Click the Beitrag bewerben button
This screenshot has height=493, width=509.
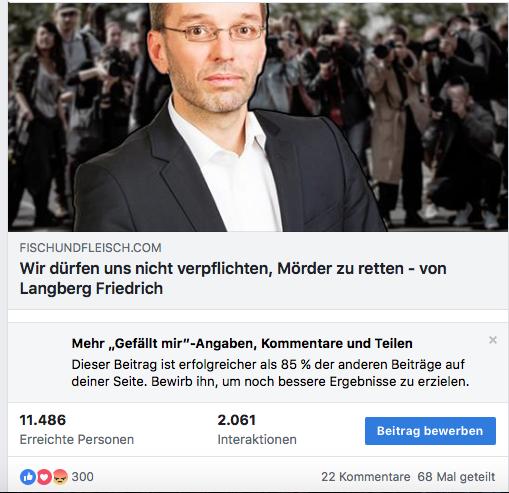coord(430,431)
